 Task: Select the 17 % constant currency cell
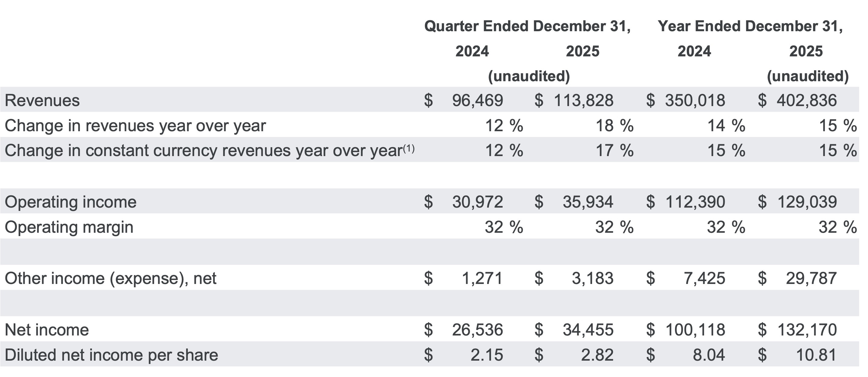(614, 150)
